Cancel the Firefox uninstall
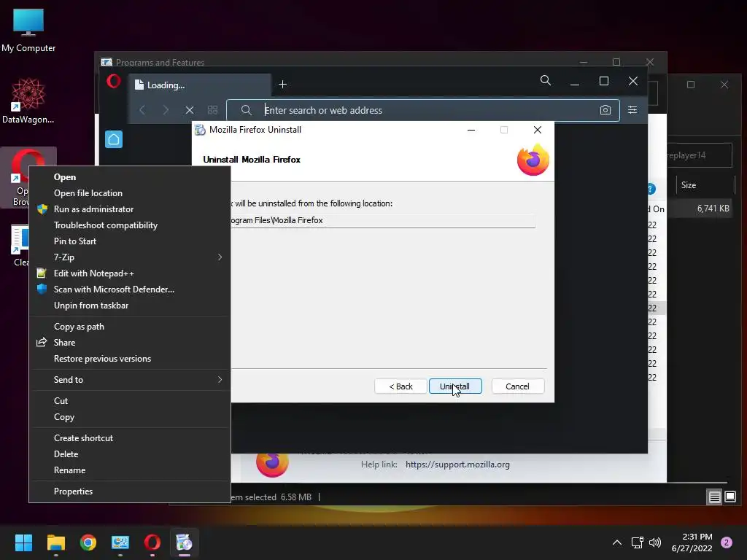This screenshot has width=747, height=560. click(x=517, y=386)
